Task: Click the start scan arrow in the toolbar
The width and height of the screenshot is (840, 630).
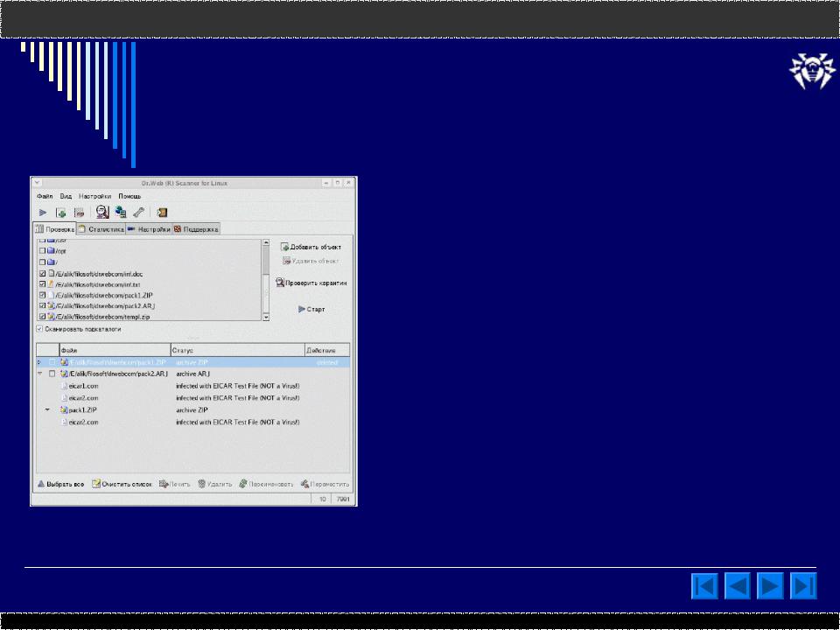Action: click(43, 213)
